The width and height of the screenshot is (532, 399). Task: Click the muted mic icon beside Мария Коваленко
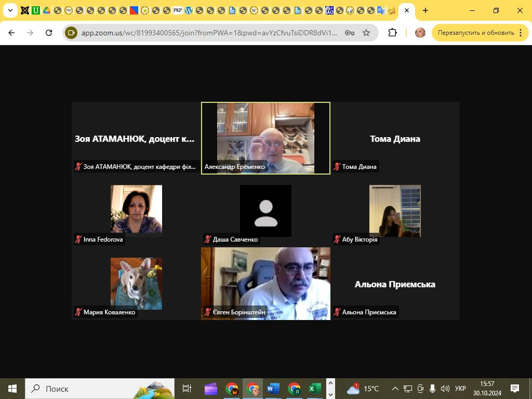tap(78, 312)
